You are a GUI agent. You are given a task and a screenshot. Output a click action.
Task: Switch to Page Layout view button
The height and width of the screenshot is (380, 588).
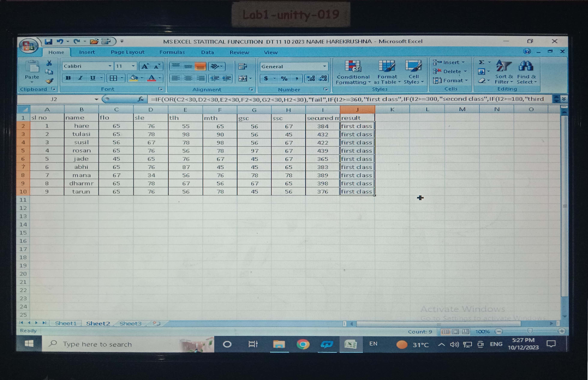coord(455,331)
